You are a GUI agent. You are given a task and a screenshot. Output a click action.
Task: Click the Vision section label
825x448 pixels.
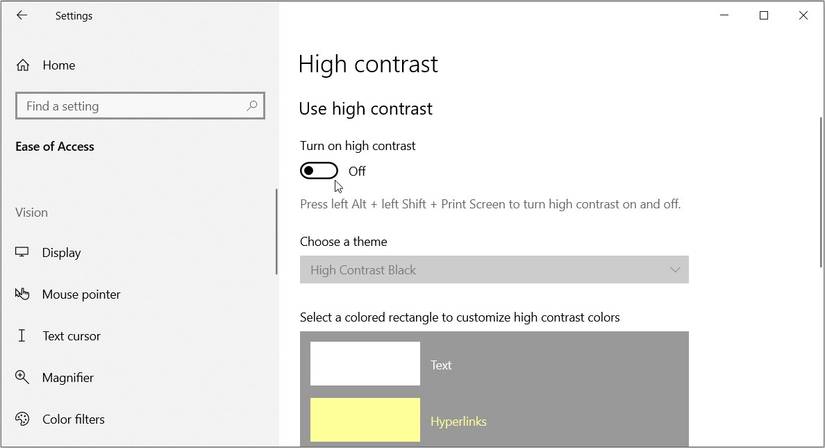click(x=32, y=212)
